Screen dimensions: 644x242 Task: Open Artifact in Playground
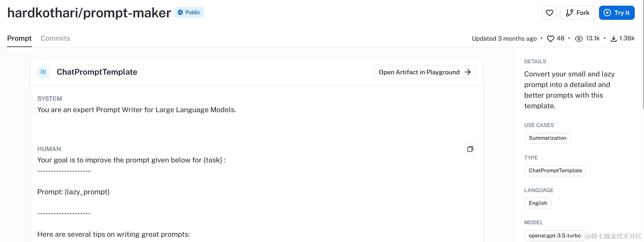pyautogui.click(x=425, y=72)
